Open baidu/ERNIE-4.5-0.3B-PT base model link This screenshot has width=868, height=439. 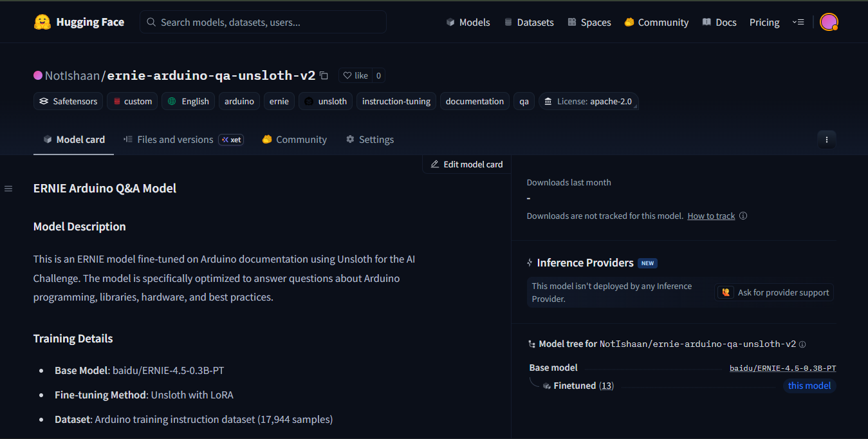783,368
